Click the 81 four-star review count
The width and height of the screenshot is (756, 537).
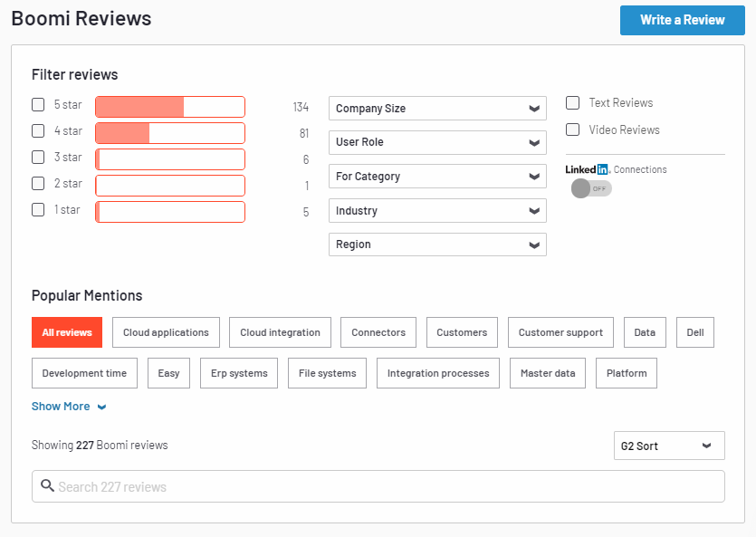[x=304, y=133]
